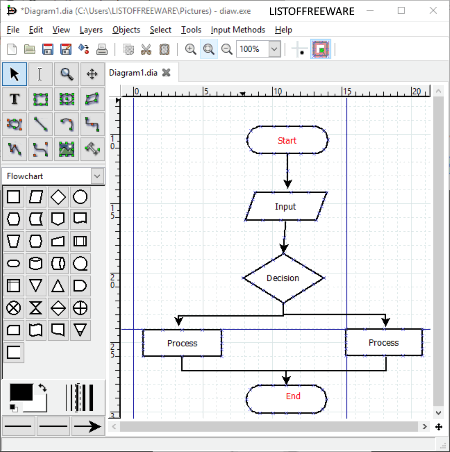
Task: Click the Cut scissors icon
Action: [146, 49]
